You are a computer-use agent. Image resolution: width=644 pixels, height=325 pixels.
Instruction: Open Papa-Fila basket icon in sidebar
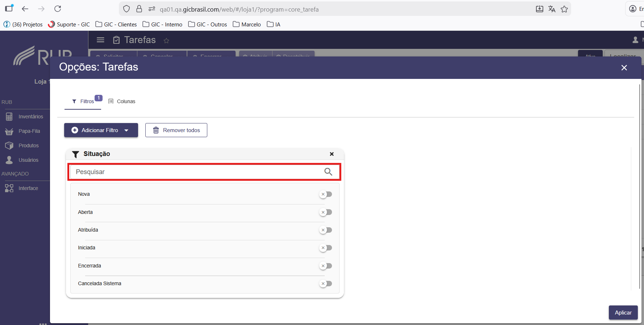pos(9,131)
